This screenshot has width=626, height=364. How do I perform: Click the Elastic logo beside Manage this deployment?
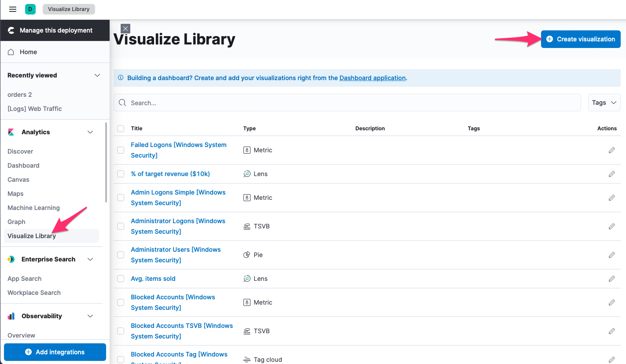coord(11,30)
